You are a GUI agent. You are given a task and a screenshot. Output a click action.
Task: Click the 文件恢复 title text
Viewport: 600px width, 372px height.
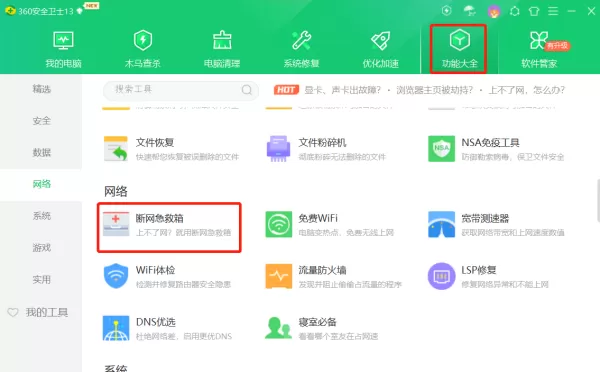(x=155, y=143)
